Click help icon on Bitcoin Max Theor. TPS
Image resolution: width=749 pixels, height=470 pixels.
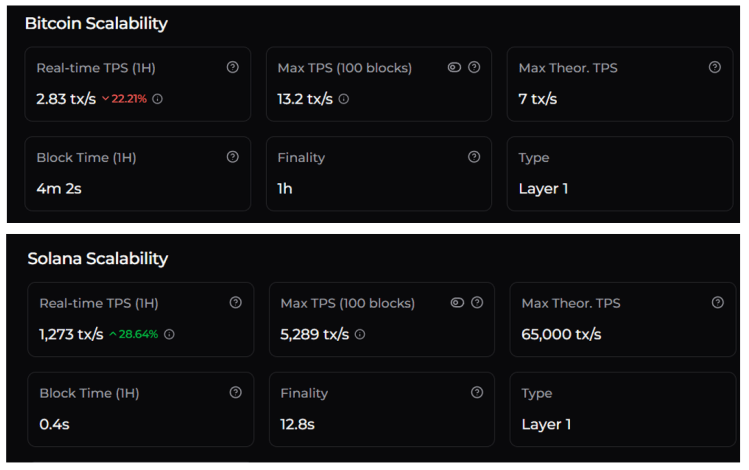(714, 67)
